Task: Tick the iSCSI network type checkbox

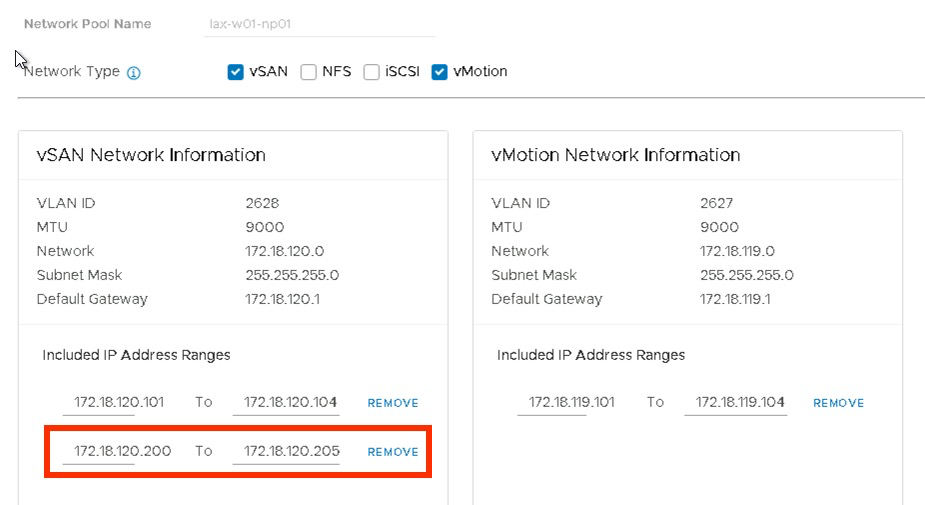Action: (x=372, y=72)
